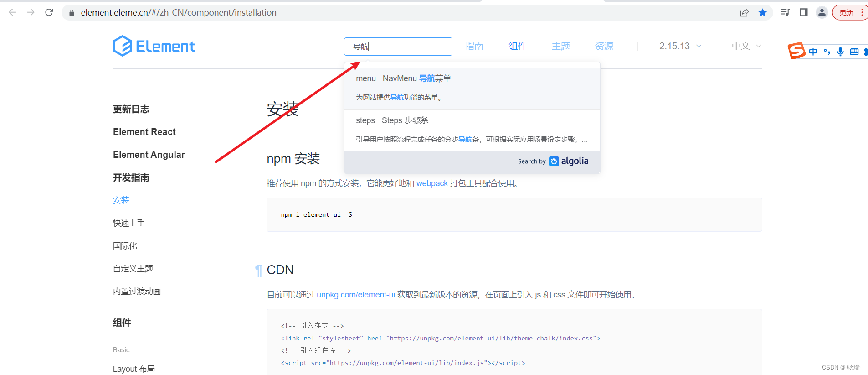This screenshot has height=375, width=868.
Task: Click the address bar URL
Action: pyautogui.click(x=179, y=13)
